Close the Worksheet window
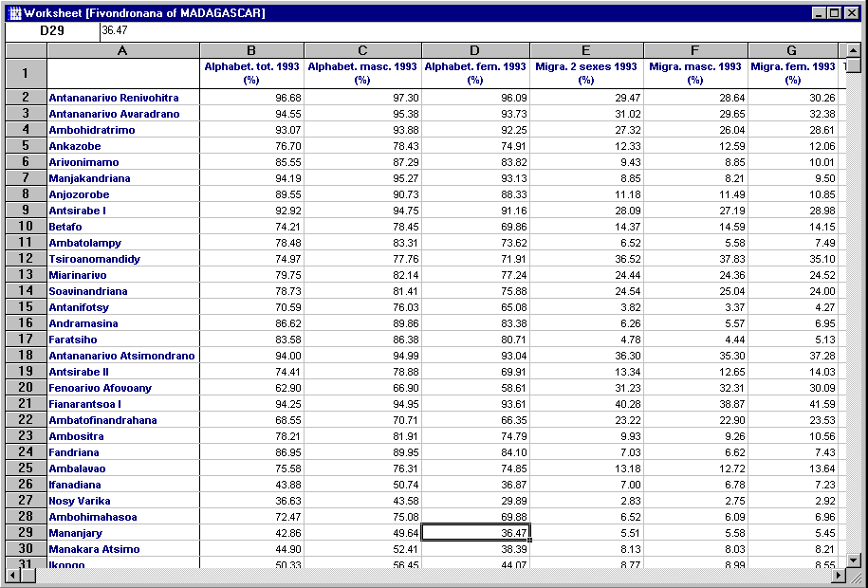Viewport: 868px width, 588px height. (x=851, y=12)
